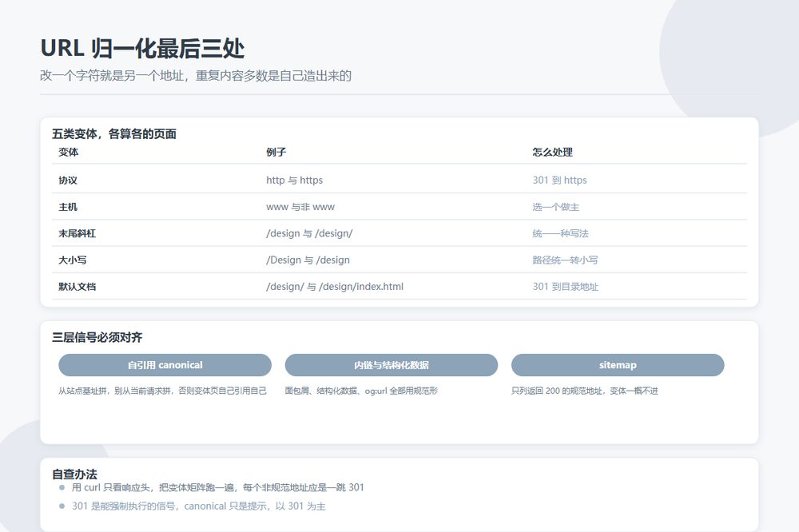
Task: Select the 末尾斜杠 row label
Action: pos(77,233)
